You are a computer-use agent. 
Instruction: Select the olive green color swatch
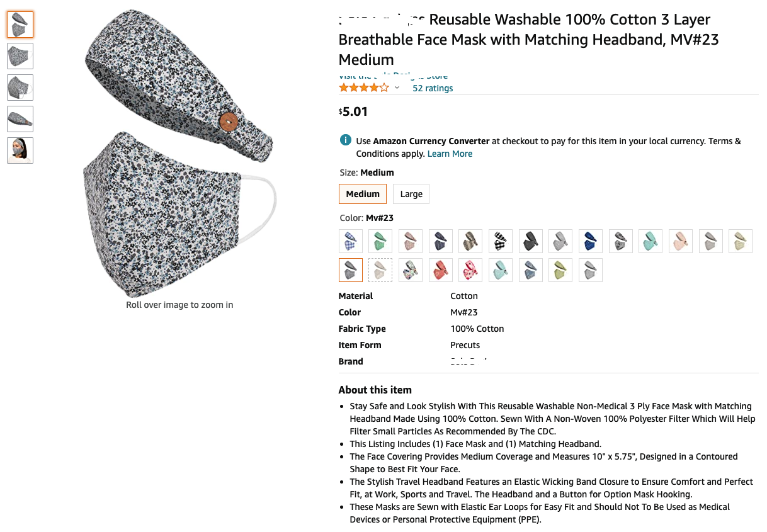click(x=560, y=270)
